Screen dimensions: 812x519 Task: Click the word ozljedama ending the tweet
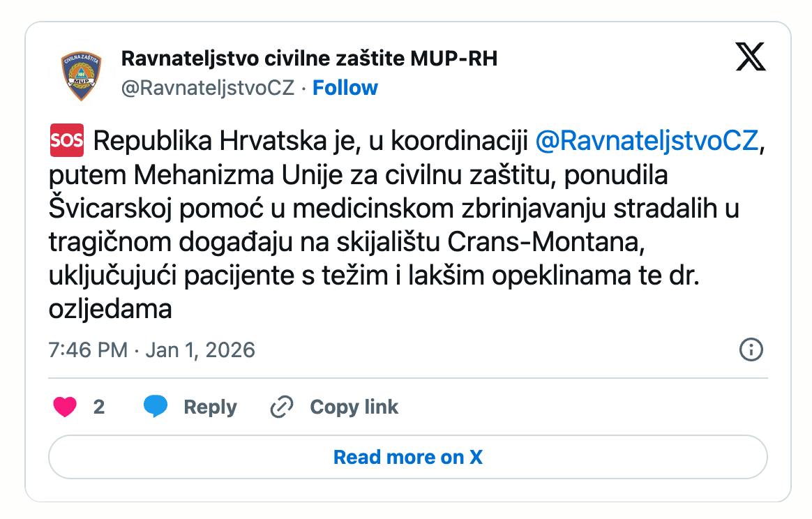coord(110,309)
